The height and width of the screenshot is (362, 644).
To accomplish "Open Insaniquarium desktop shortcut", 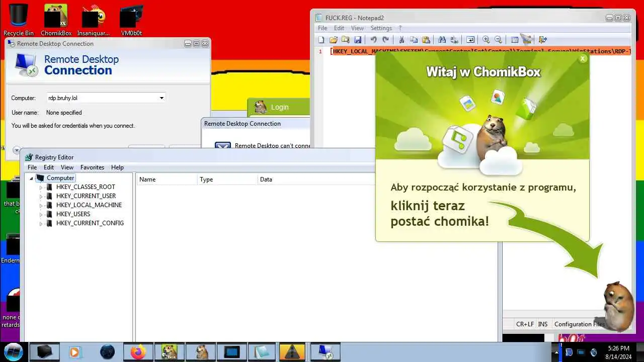I will [94, 20].
